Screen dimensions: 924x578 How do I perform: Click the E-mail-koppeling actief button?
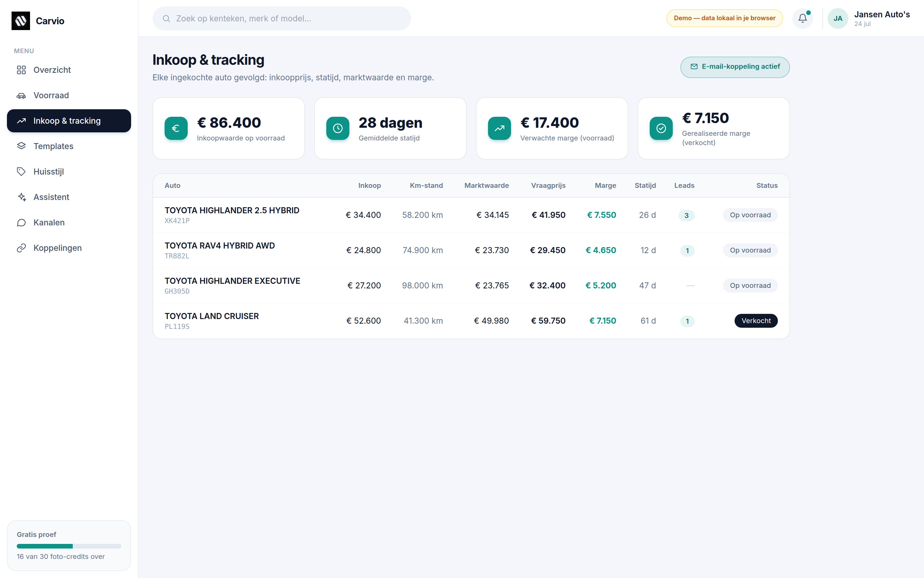click(735, 67)
